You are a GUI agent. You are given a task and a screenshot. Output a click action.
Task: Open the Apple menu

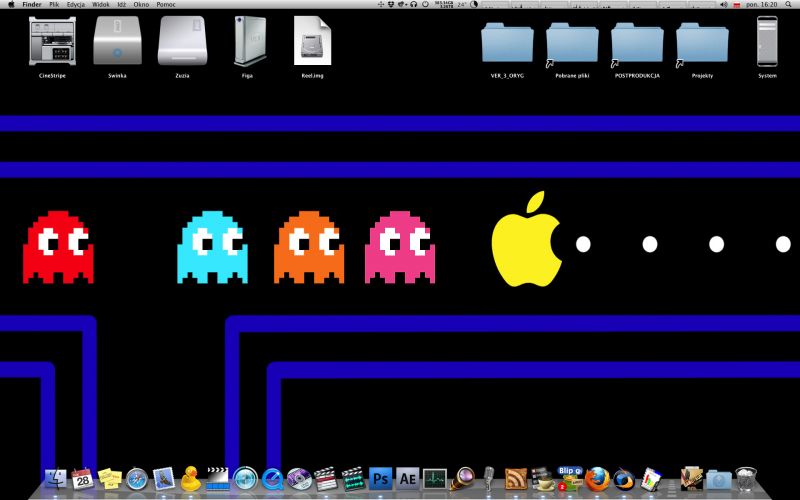pos(11,4)
